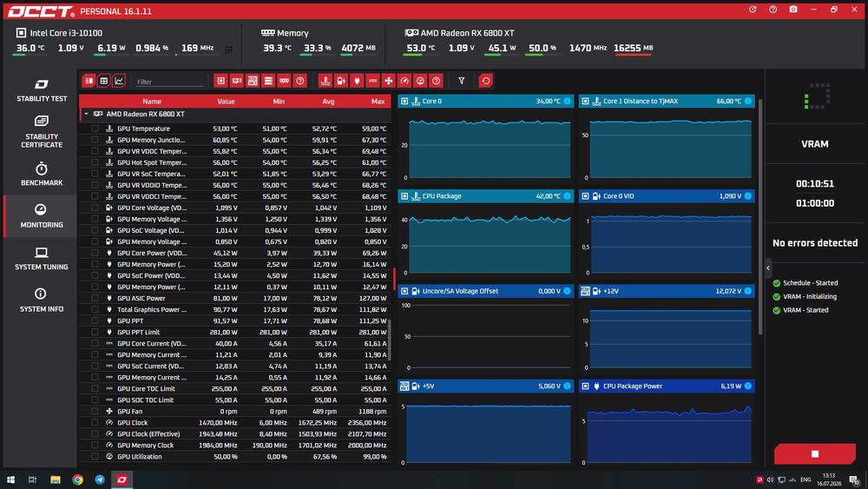This screenshot has width=868, height=489.
Task: Filter by fan sensor type icon
Action: click(x=389, y=81)
